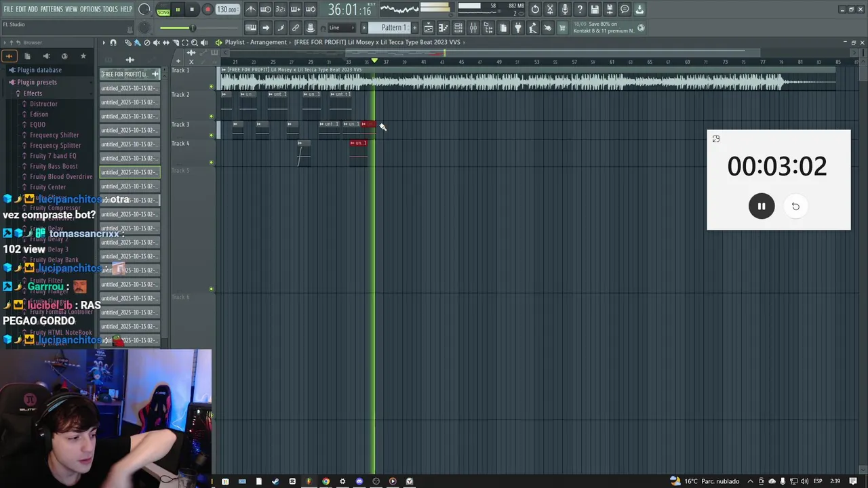Select Distructor in browser
Image resolution: width=868 pixels, height=488 pixels.
point(43,104)
